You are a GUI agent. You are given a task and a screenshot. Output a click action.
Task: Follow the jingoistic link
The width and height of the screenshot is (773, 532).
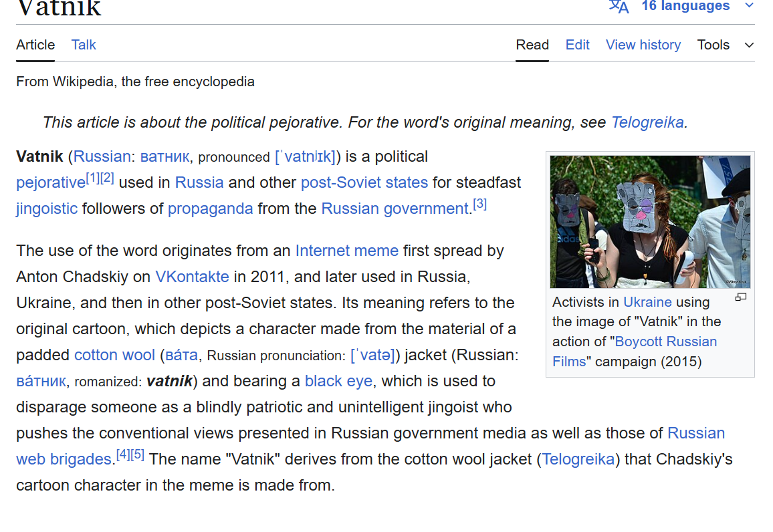pyautogui.click(x=47, y=209)
